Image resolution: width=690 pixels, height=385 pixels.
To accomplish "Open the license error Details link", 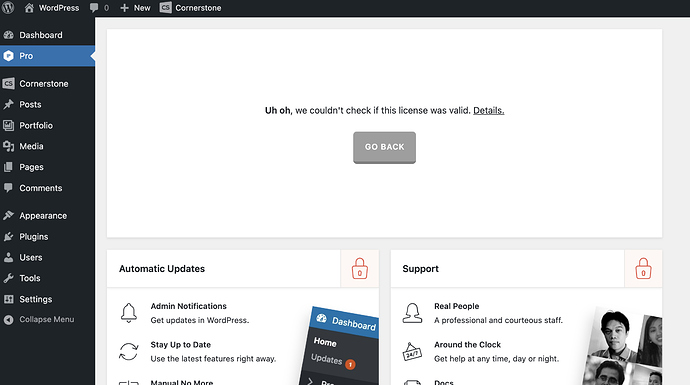I will (x=488, y=110).
